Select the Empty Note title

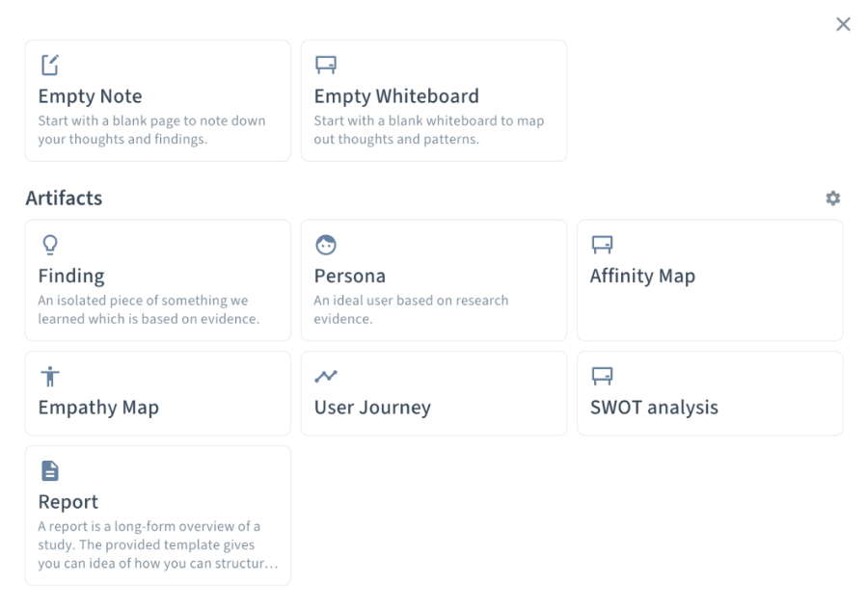tap(90, 96)
